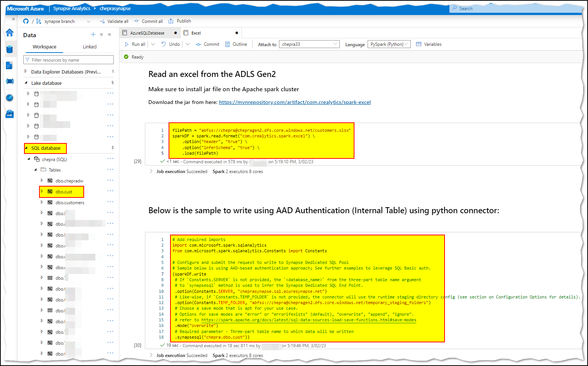Click the unsaved dot on Excel tab
This screenshot has width=588, height=366.
pyautogui.click(x=237, y=33)
